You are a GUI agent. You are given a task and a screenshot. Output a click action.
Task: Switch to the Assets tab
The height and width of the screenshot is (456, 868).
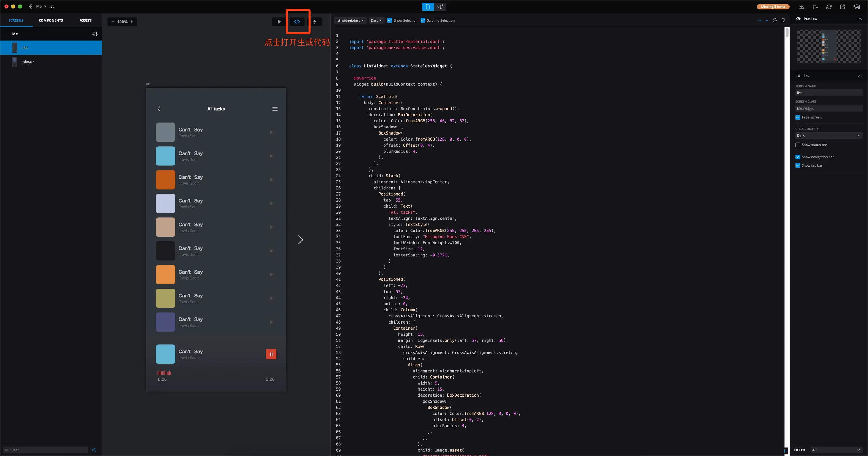click(x=85, y=20)
